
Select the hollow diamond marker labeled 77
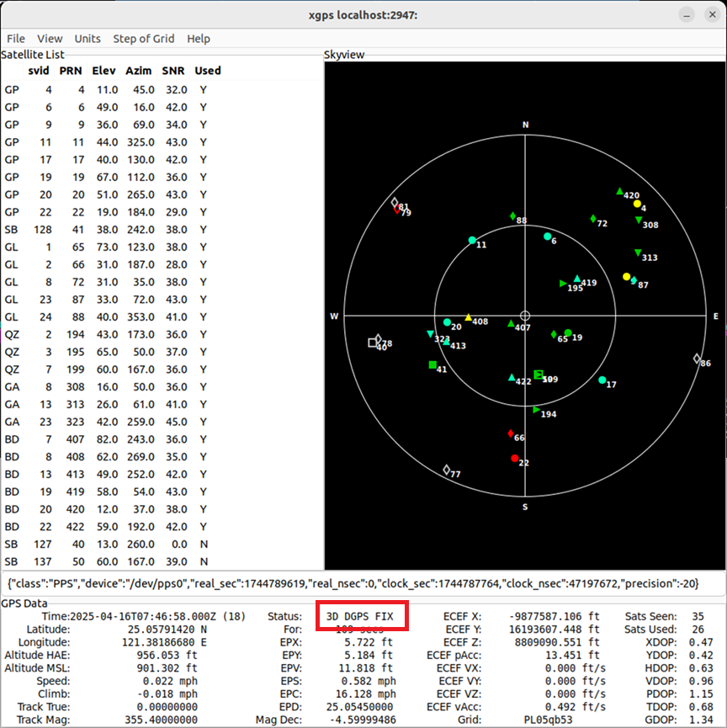click(446, 470)
